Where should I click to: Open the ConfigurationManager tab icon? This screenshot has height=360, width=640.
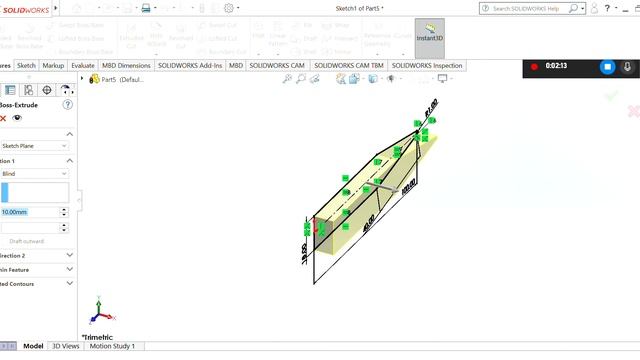(29, 90)
